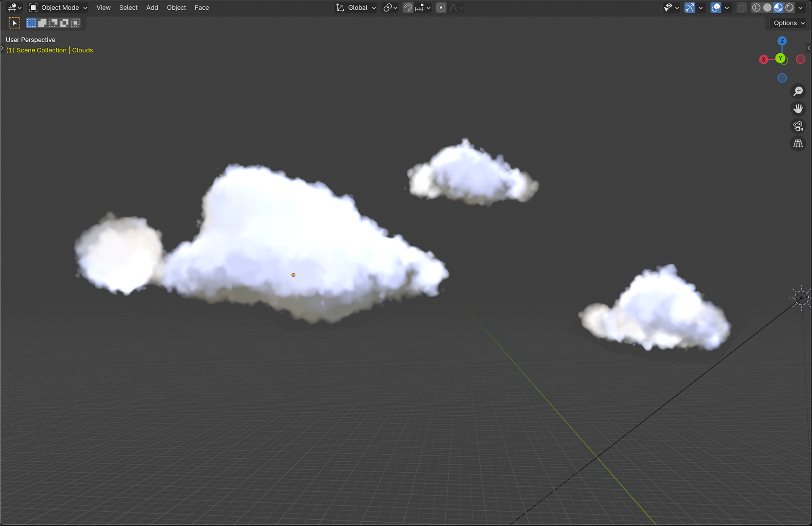The image size is (812, 526).
Task: Toggle show overlays button
Action: 716,8
